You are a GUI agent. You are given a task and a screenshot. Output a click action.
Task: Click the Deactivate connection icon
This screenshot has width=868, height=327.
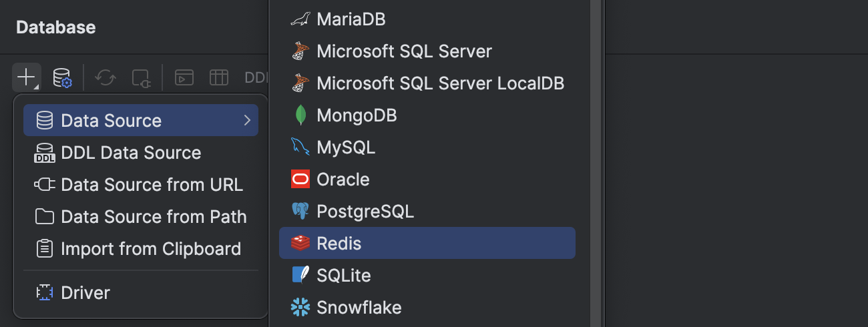(142, 77)
